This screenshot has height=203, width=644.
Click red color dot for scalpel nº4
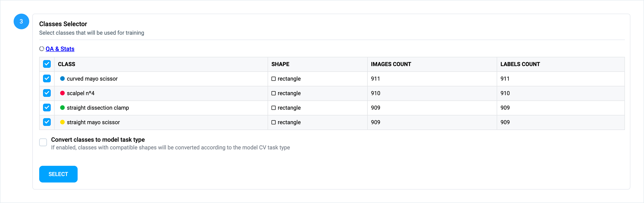tap(62, 93)
